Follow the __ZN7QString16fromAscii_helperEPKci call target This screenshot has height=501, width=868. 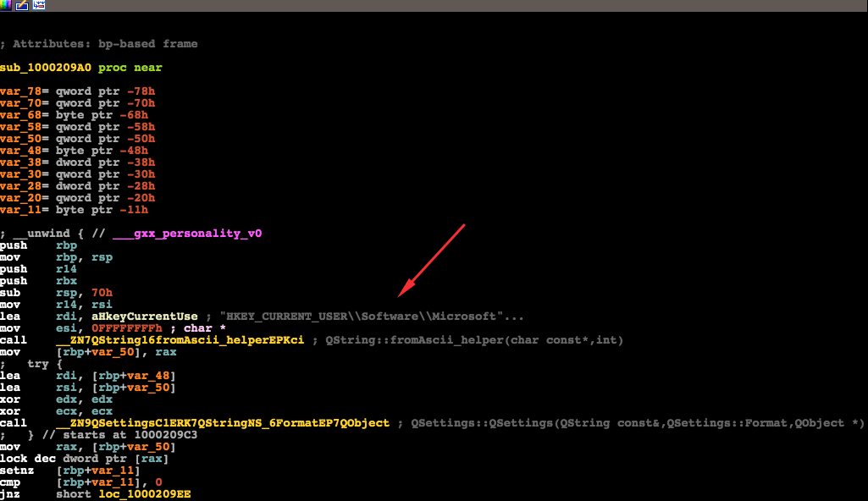click(180, 340)
